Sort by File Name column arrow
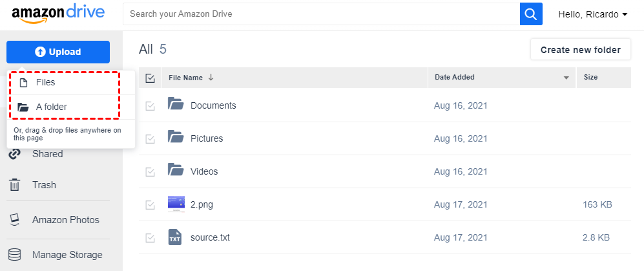Screen dimensions: 644x271 click(211, 78)
